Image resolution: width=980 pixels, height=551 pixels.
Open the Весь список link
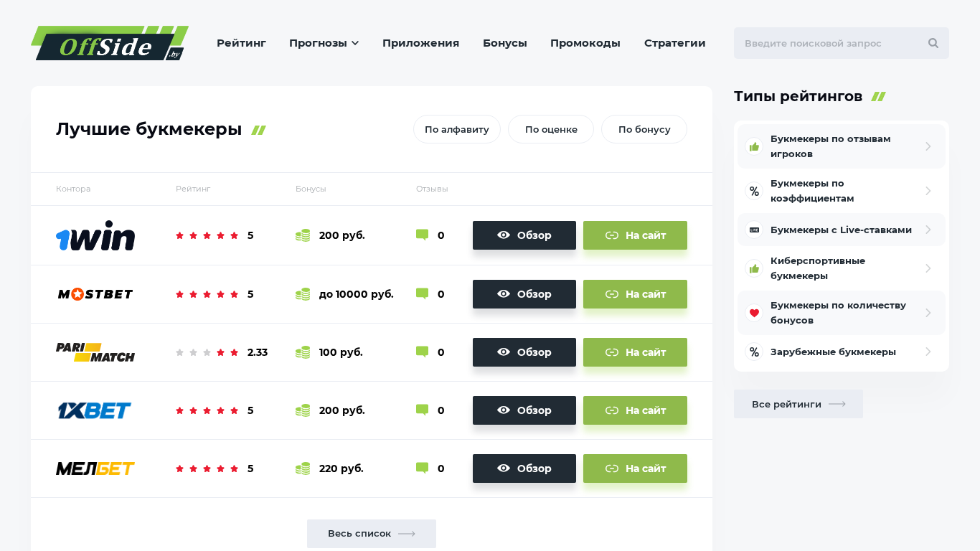(372, 534)
